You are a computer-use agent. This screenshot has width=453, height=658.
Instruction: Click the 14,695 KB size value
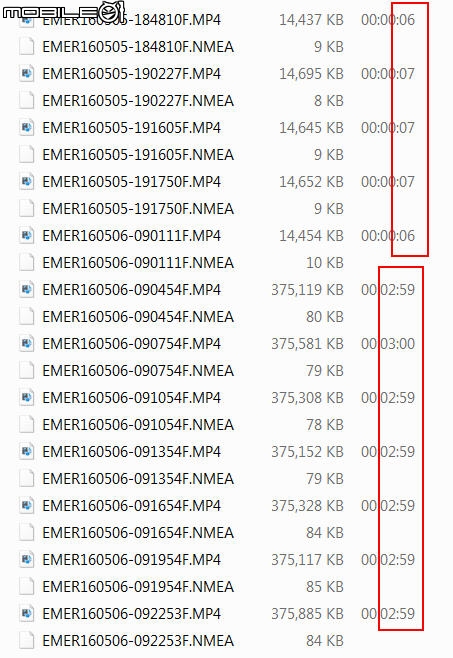pos(312,74)
